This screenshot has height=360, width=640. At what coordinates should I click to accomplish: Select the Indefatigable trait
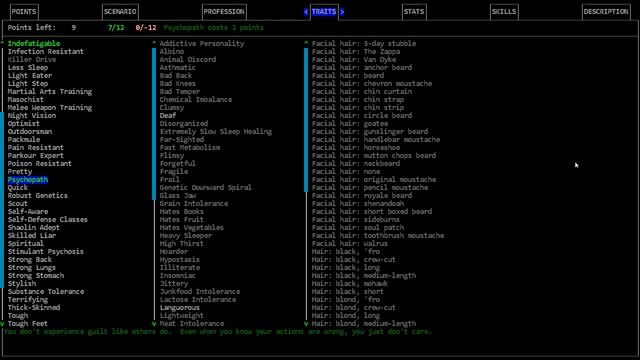34,43
